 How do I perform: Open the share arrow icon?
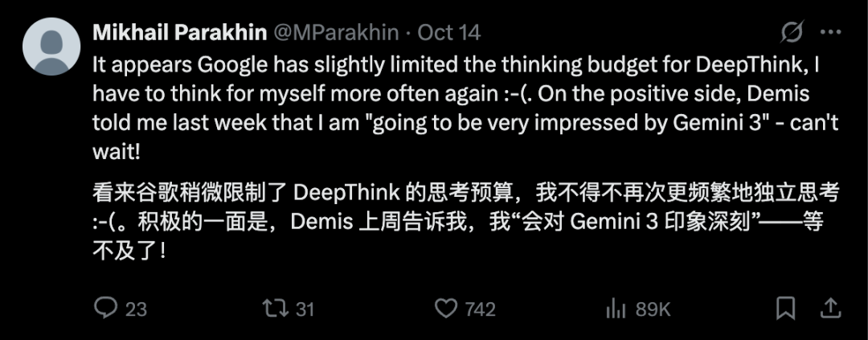point(831,307)
